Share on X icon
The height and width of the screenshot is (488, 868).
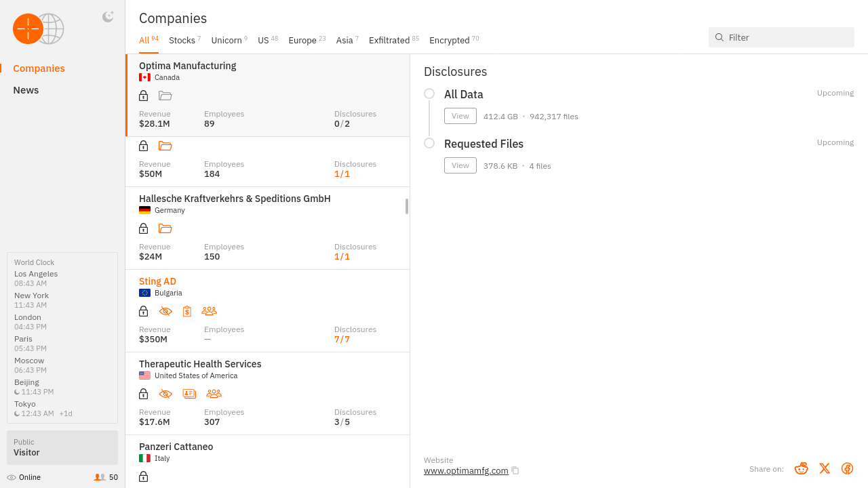coord(825,468)
